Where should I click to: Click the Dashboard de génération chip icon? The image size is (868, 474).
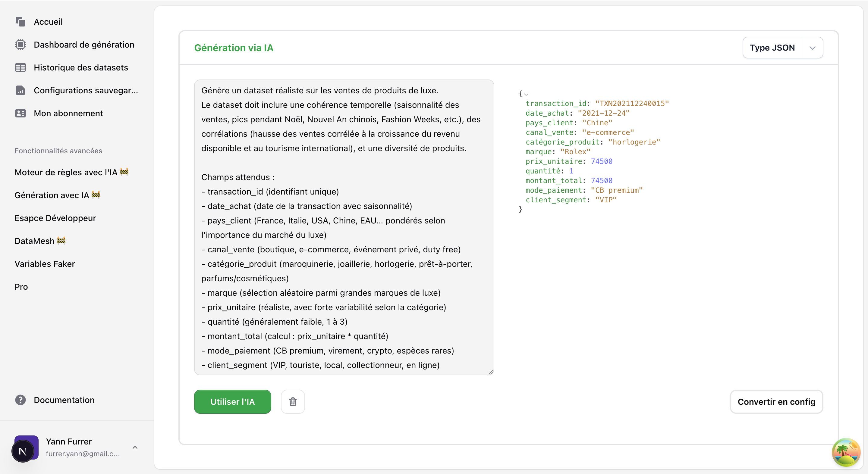coord(20,45)
